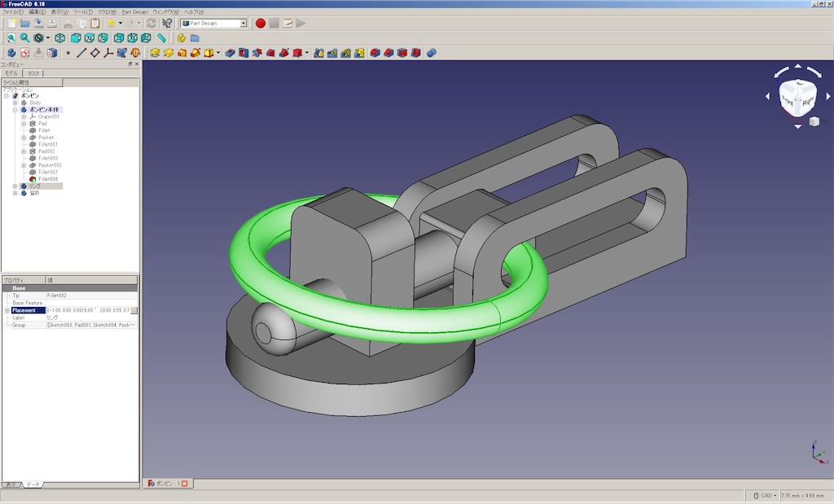Switch to the タスク tab
Viewport: 834px width, 504px height.
click(x=33, y=73)
